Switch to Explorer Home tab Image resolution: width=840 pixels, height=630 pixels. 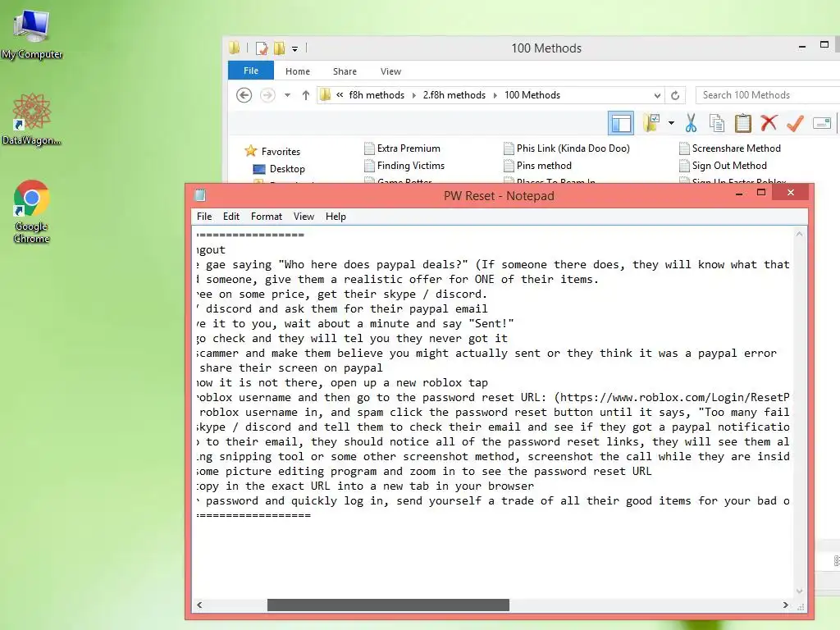coord(297,71)
